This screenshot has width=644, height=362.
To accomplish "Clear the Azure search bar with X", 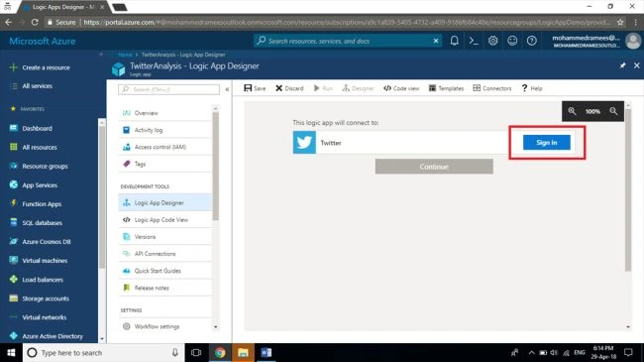I will click(436, 41).
